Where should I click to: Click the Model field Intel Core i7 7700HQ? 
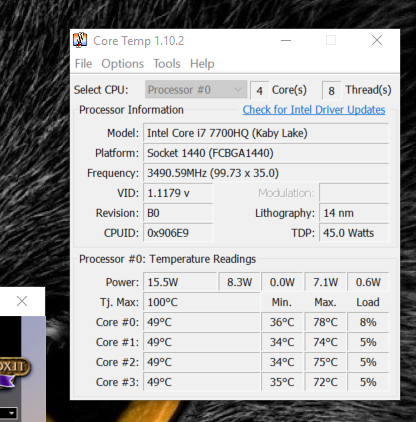pyautogui.click(x=266, y=133)
